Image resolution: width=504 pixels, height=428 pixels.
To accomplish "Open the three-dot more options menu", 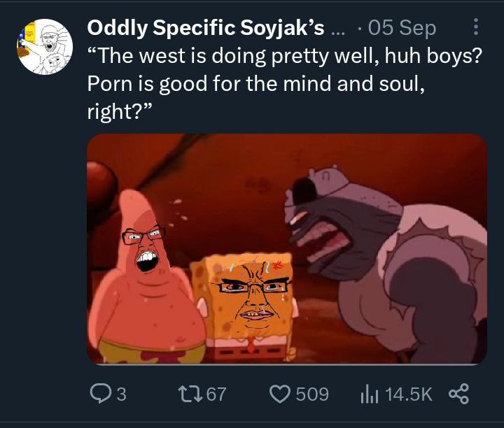I will pos(476,28).
